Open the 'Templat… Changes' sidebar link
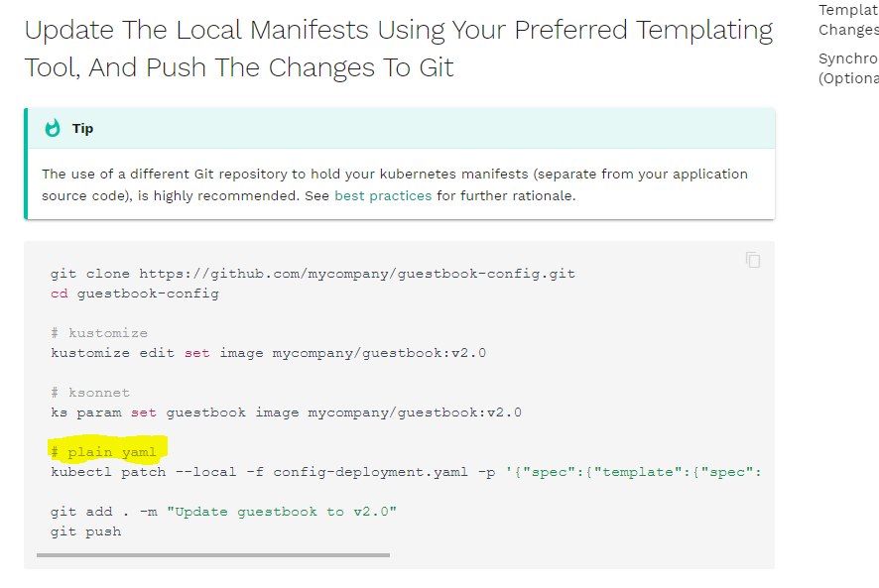Image resolution: width=879 pixels, height=588 pixels. click(x=848, y=20)
